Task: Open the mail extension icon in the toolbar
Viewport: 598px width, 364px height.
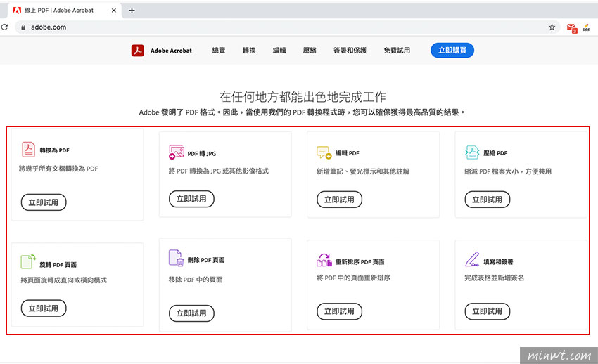Action: coord(572,28)
